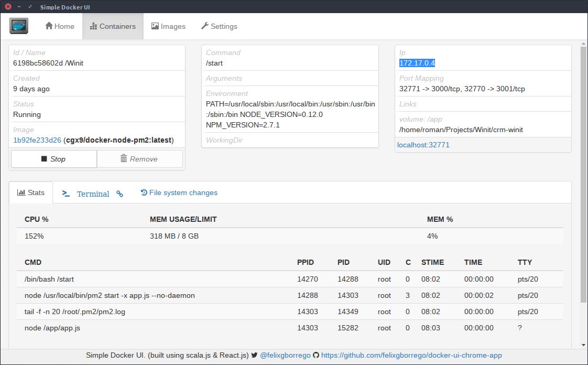Click the container id 6198bc58602d /Winit
This screenshot has width=588, height=365.
[48, 63]
